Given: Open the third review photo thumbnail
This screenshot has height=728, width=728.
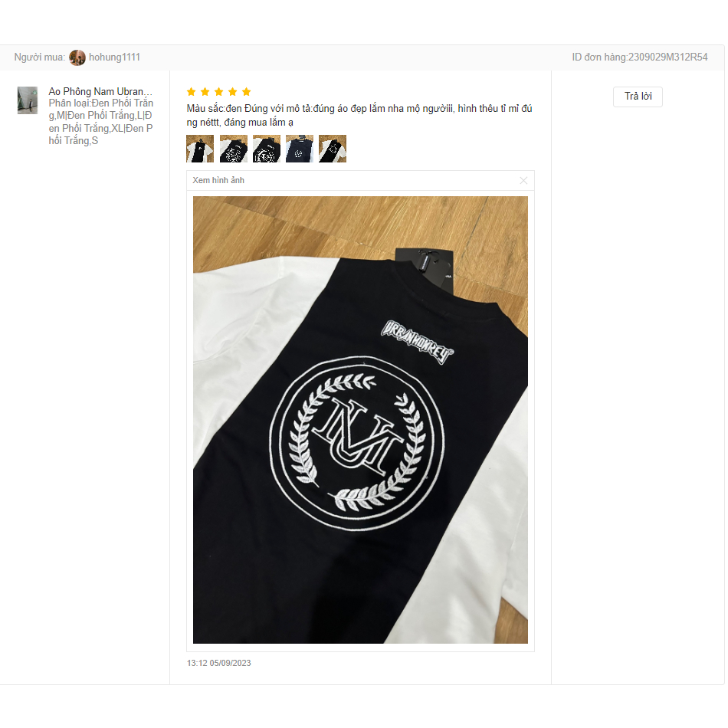Looking at the screenshot, I should tap(267, 149).
